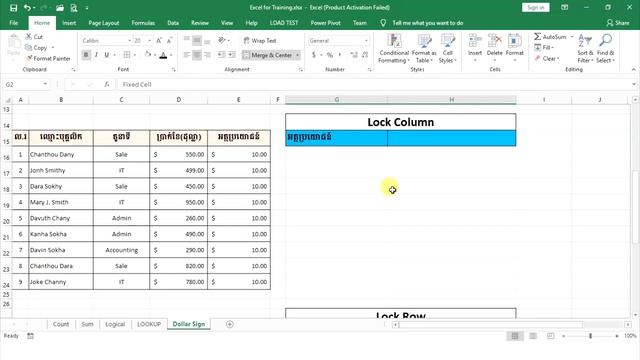Increase font size with larger A icon
Screen dimensions: 640x360
coord(159,40)
